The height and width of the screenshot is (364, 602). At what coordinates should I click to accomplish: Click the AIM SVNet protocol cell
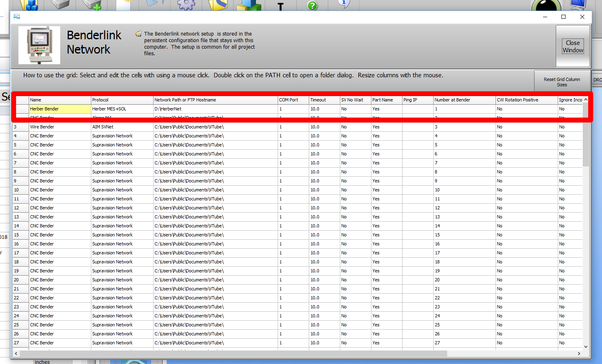(122, 127)
